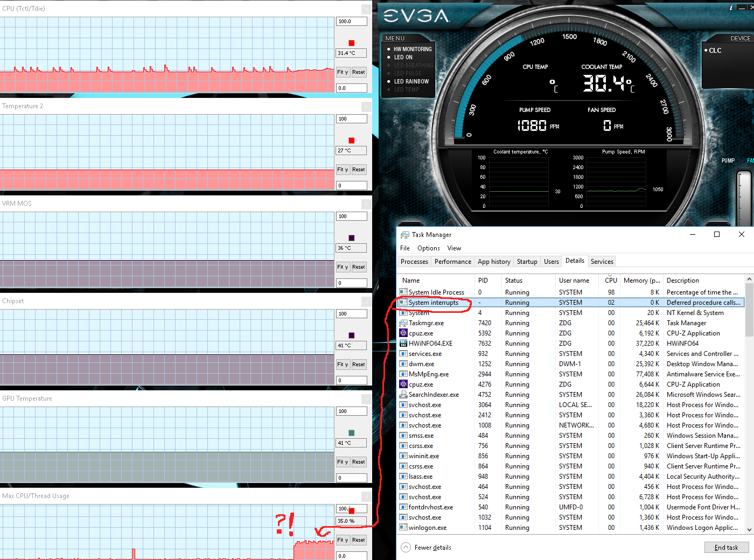Click the smss.exe process icon
The height and width of the screenshot is (560, 754).
(x=403, y=436)
